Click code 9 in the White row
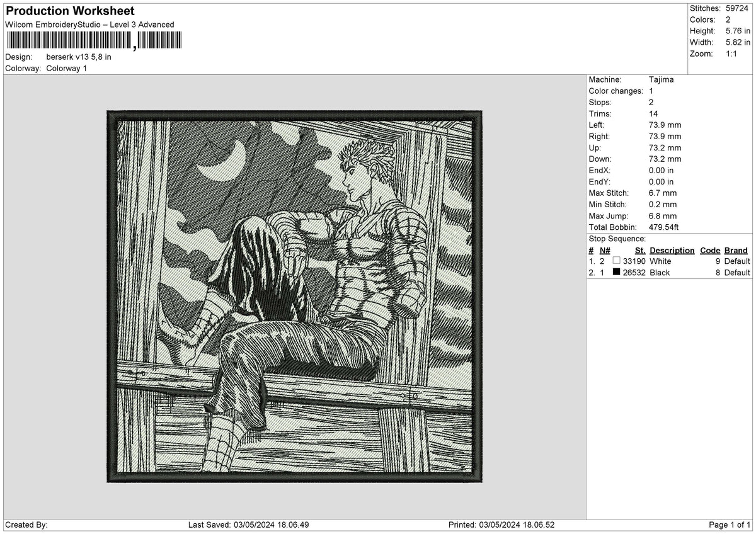 718,261
